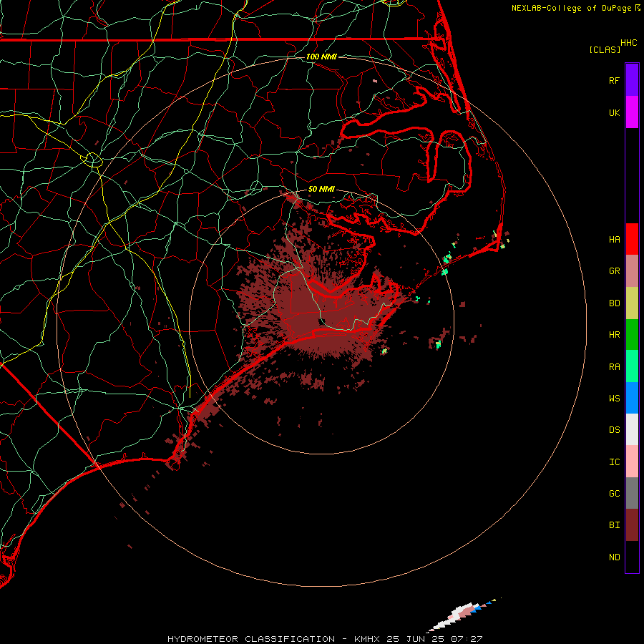Click the "HA" legend label
This screenshot has height=644, width=644.
tap(614, 239)
